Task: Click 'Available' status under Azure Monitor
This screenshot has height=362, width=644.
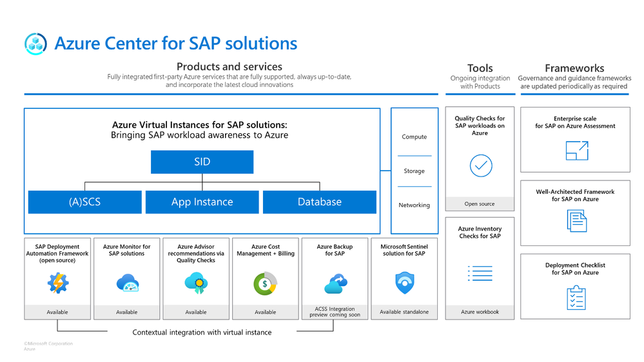Action: [x=127, y=312]
